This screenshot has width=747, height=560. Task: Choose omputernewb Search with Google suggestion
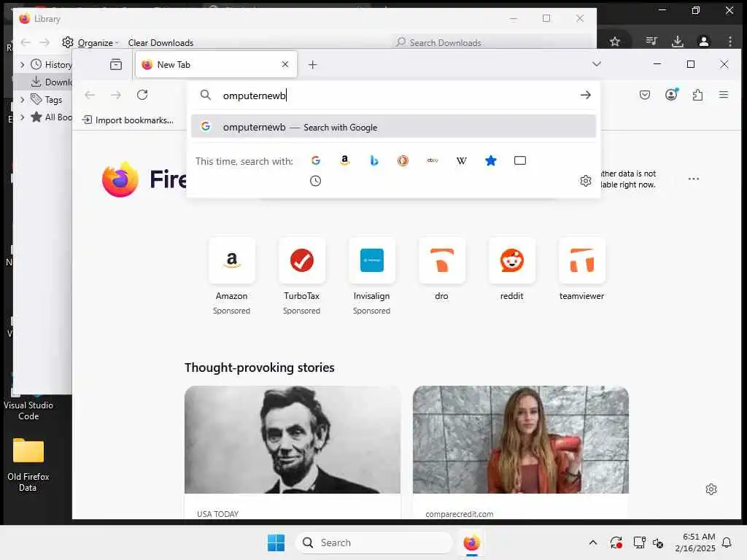(x=393, y=127)
